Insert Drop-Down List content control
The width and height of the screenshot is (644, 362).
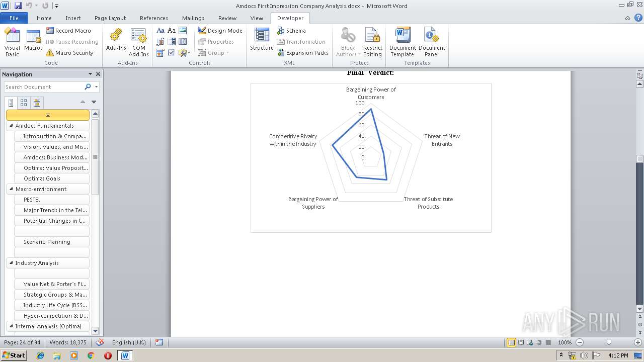pyautogui.click(x=183, y=42)
